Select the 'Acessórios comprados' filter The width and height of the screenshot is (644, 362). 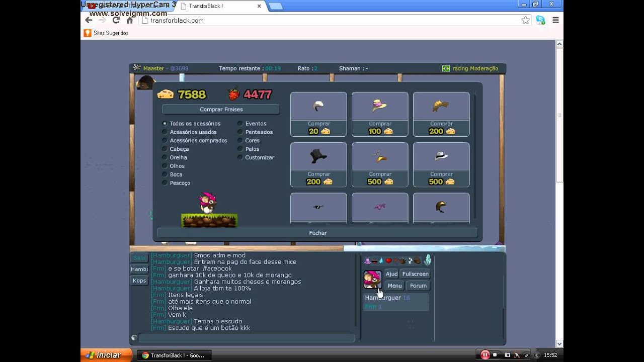coord(165,140)
